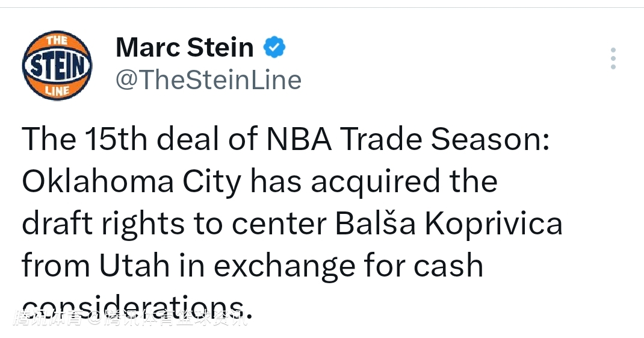This screenshot has height=338, width=644.
Task: Open the three-dot more options menu
Action: [x=613, y=58]
